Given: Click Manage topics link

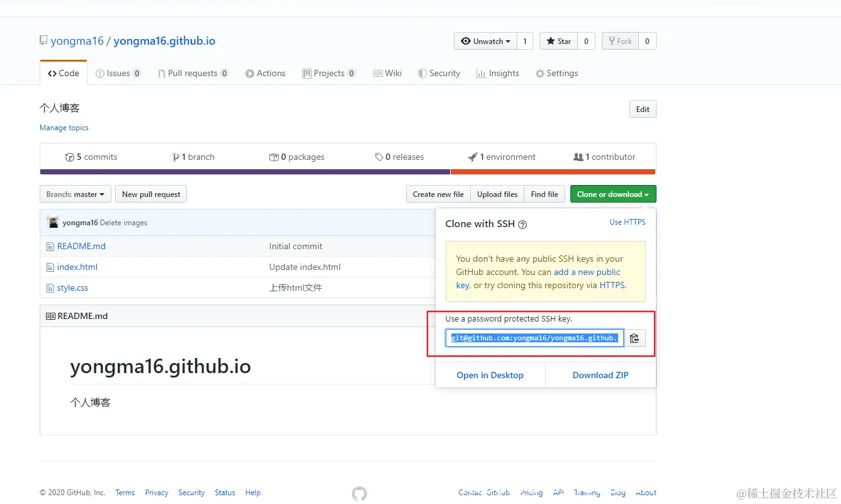Looking at the screenshot, I should 64,128.
